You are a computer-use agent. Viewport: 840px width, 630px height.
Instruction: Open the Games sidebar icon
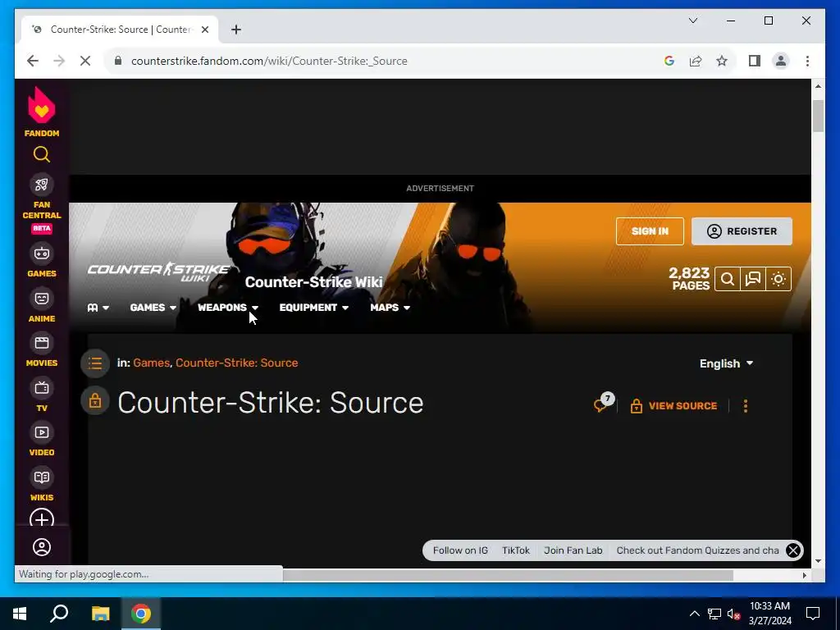click(42, 253)
